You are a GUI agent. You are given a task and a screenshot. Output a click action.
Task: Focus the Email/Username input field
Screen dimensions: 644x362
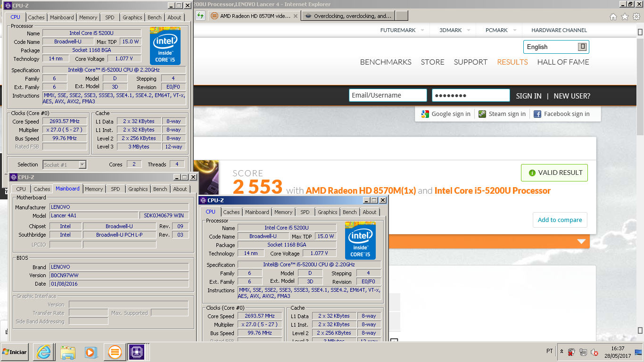[388, 95]
